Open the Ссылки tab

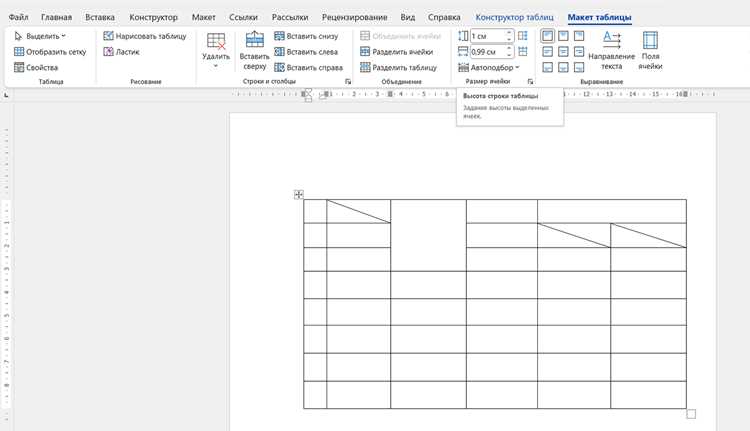coord(243,17)
